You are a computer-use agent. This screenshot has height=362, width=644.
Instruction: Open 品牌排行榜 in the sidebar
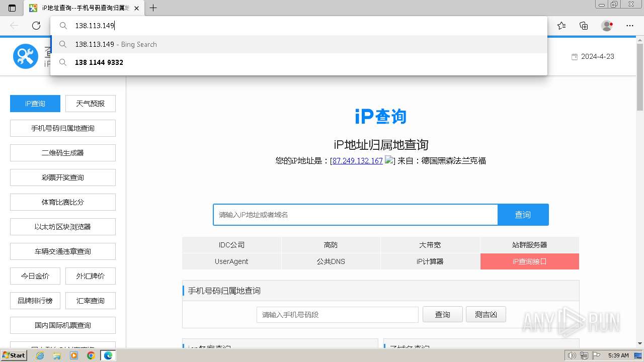(x=35, y=301)
